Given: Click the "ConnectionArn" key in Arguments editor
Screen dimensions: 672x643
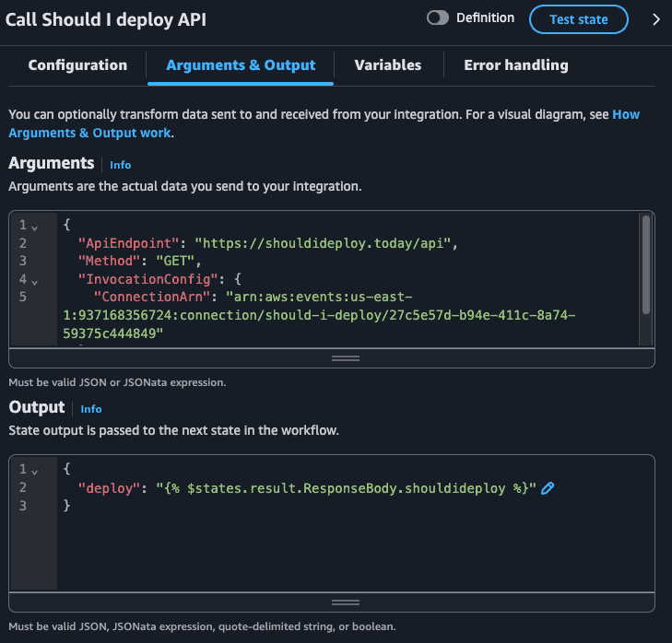Looking at the screenshot, I should coord(152,297).
